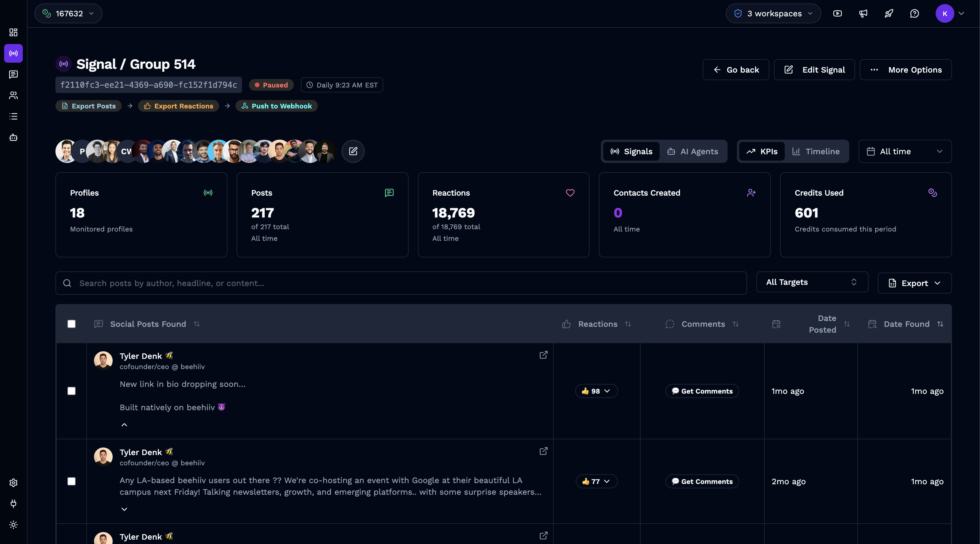This screenshot has height=544, width=980.
Task: Select the Signals antenna icon in sidebar
Action: [13, 53]
